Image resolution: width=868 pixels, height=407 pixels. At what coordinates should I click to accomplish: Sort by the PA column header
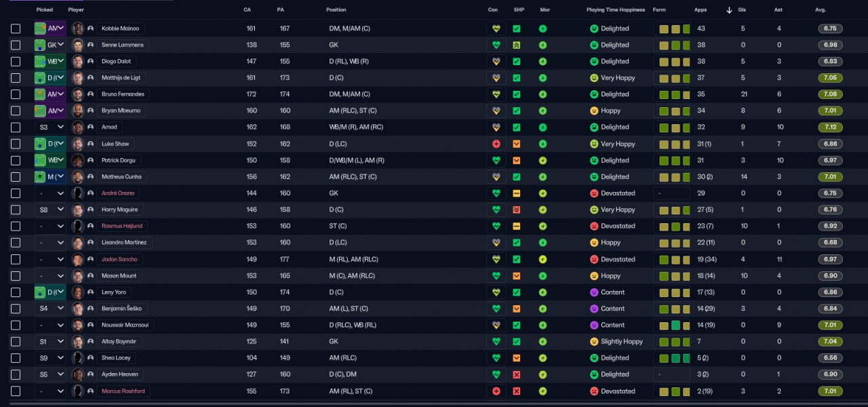pos(281,10)
